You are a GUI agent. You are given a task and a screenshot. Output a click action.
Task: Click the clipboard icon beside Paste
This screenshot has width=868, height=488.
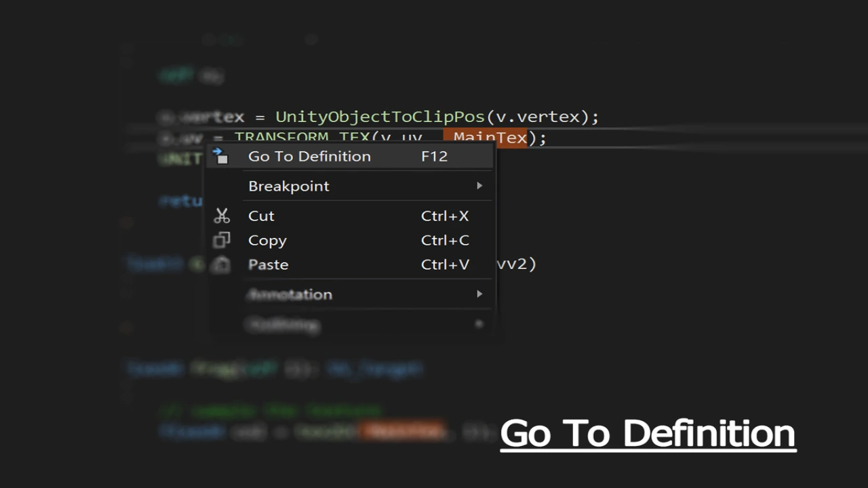222,265
